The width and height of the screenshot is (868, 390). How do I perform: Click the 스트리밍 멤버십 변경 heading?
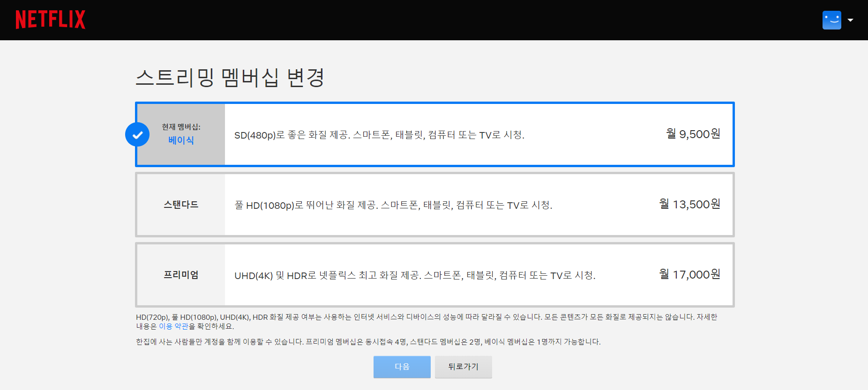[230, 77]
